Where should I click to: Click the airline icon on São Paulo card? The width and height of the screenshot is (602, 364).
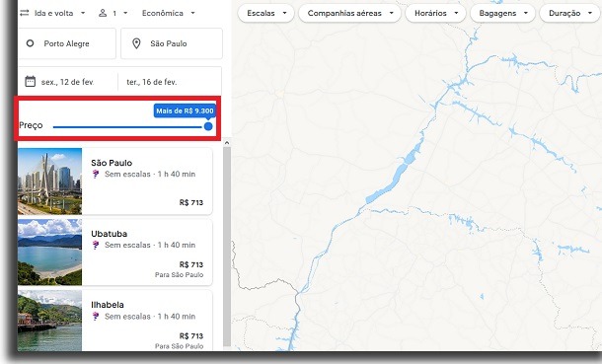(96, 175)
